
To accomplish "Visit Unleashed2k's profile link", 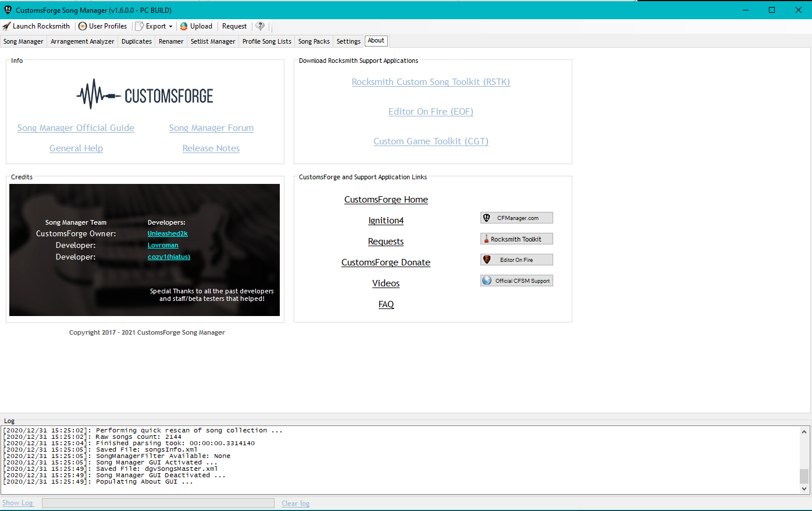I will 168,233.
